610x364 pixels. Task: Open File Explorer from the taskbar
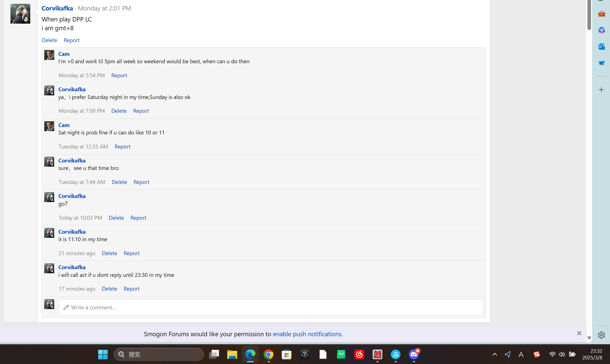pyautogui.click(x=232, y=354)
